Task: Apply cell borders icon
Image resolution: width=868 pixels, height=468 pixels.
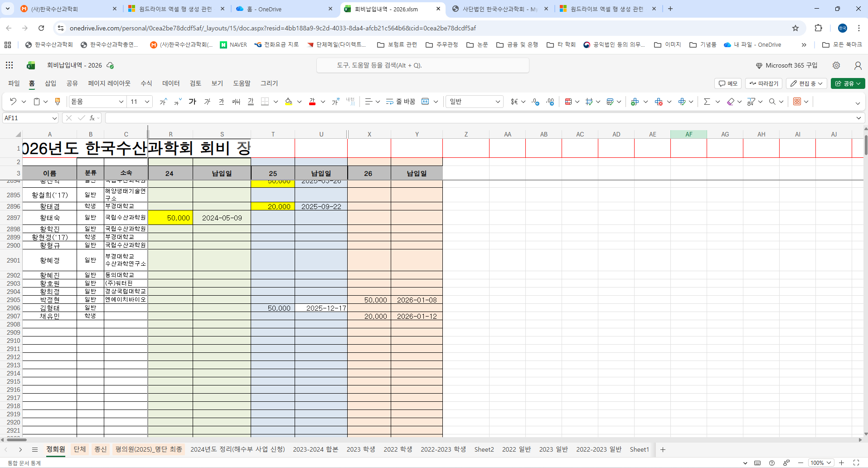Action: (265, 102)
